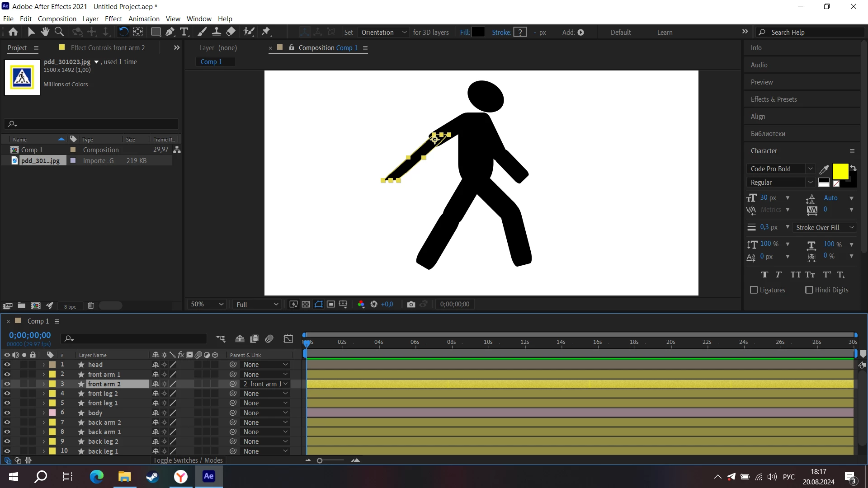The height and width of the screenshot is (488, 868).
Task: Open the 50% magnification dropdown
Action: pos(207,305)
